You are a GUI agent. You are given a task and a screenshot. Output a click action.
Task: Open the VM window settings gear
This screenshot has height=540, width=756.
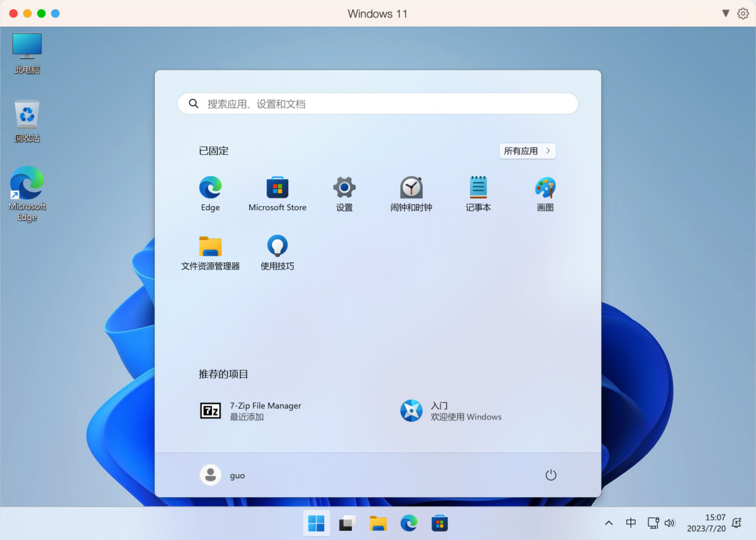[743, 14]
